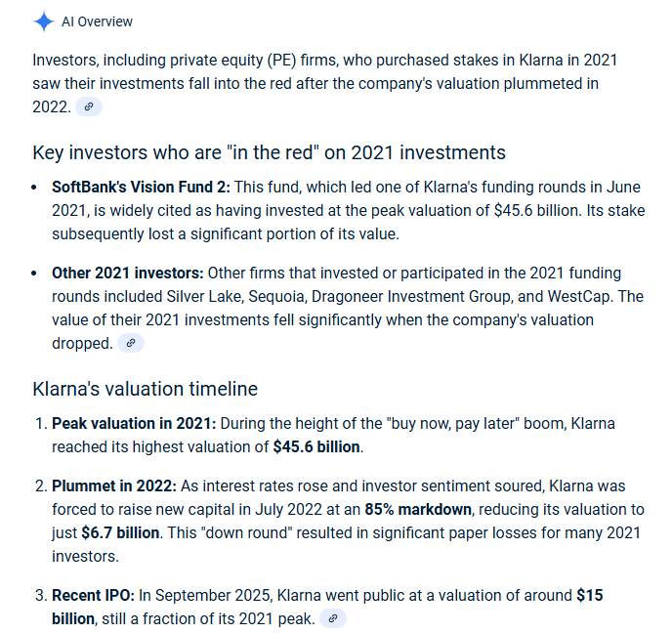The height and width of the screenshot is (633, 672).
Task: Click the bullet marker beside Other 2021 investors
Action: pos(34,273)
